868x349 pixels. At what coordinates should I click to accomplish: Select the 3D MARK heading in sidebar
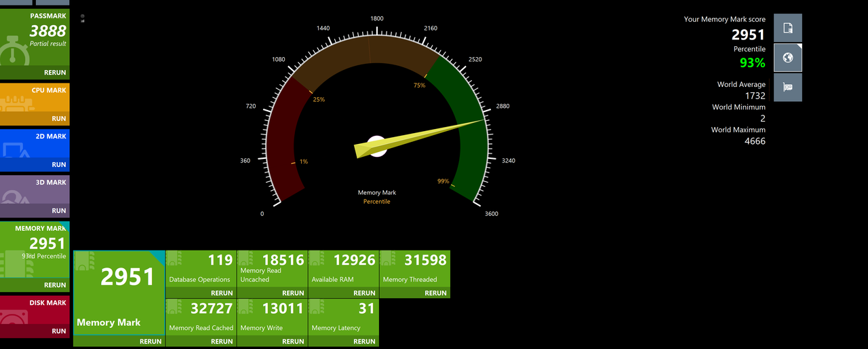pos(51,183)
